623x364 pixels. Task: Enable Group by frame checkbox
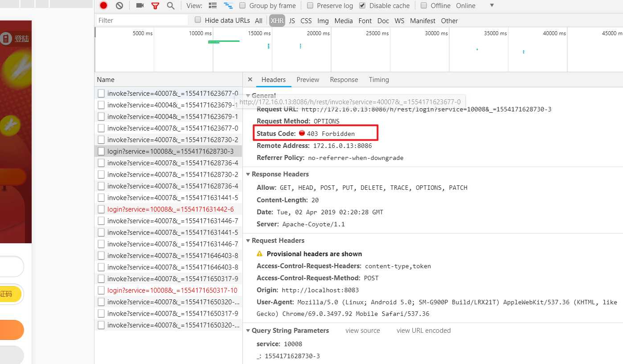242,6
